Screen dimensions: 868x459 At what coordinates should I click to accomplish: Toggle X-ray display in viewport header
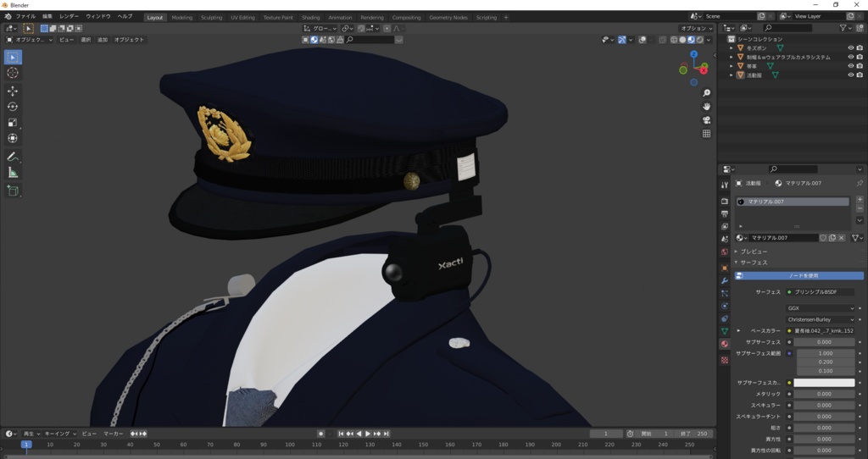(x=663, y=40)
